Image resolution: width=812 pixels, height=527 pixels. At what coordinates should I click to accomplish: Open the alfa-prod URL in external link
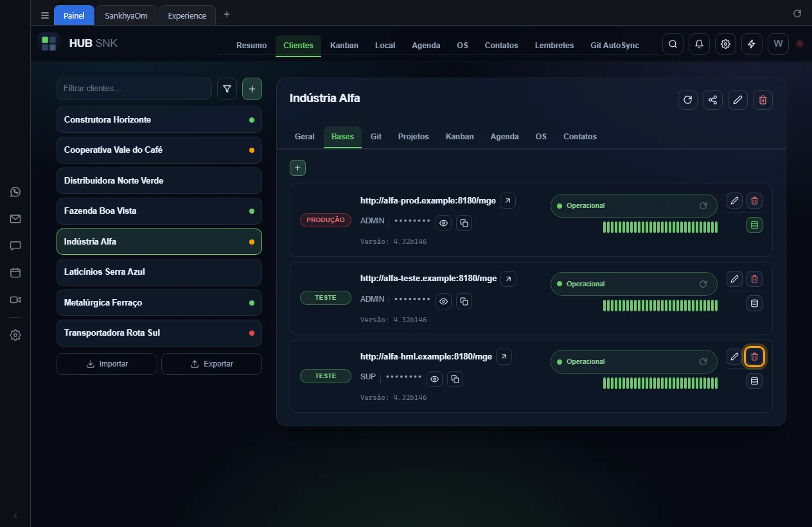(507, 201)
